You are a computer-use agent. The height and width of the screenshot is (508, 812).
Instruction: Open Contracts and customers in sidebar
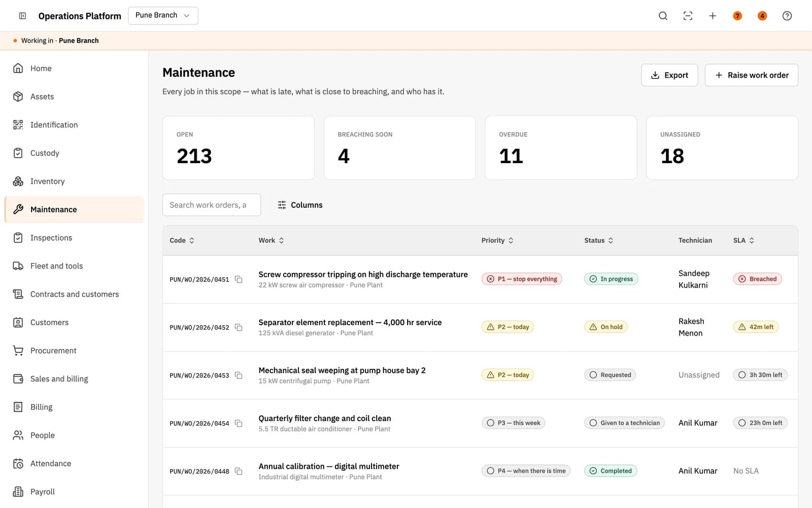74,294
